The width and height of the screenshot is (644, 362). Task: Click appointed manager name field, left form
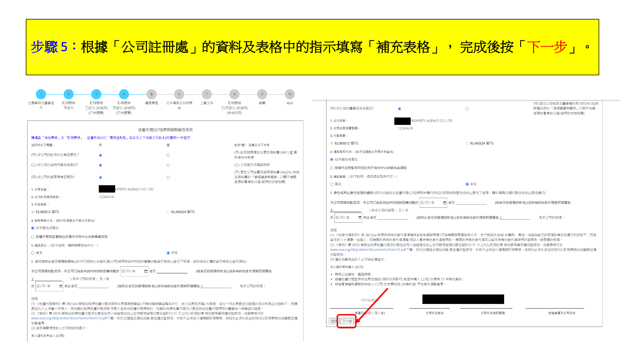pos(172,271)
